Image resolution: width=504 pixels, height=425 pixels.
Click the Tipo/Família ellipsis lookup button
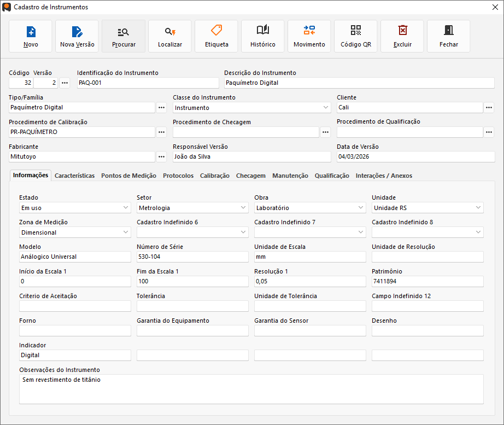tap(161, 108)
